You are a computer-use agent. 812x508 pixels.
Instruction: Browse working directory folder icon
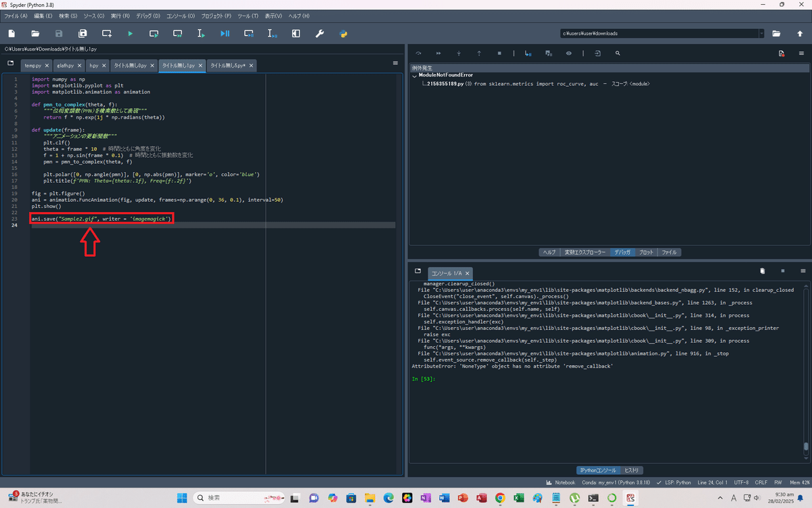(x=776, y=33)
